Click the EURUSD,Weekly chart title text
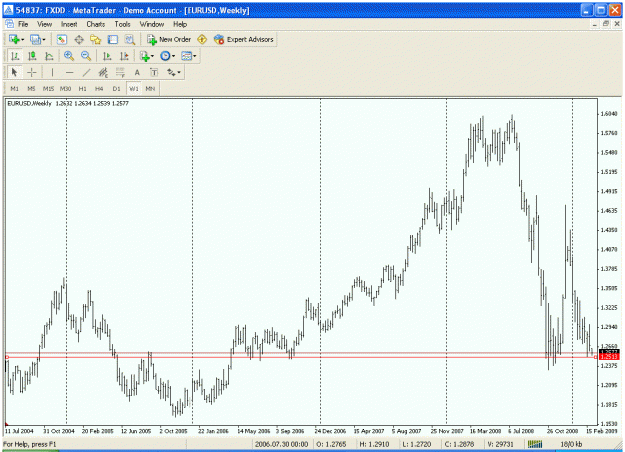This screenshot has width=625, height=452. click(29, 103)
